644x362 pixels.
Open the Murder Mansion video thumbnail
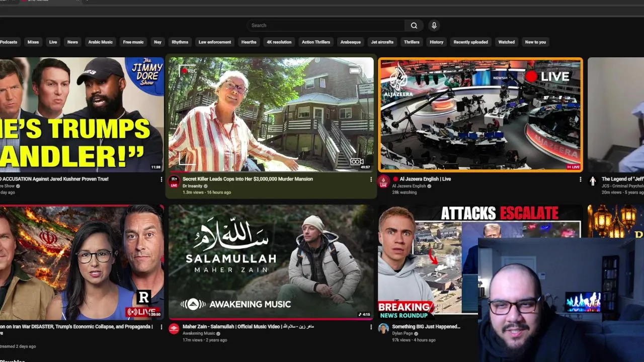tap(271, 115)
